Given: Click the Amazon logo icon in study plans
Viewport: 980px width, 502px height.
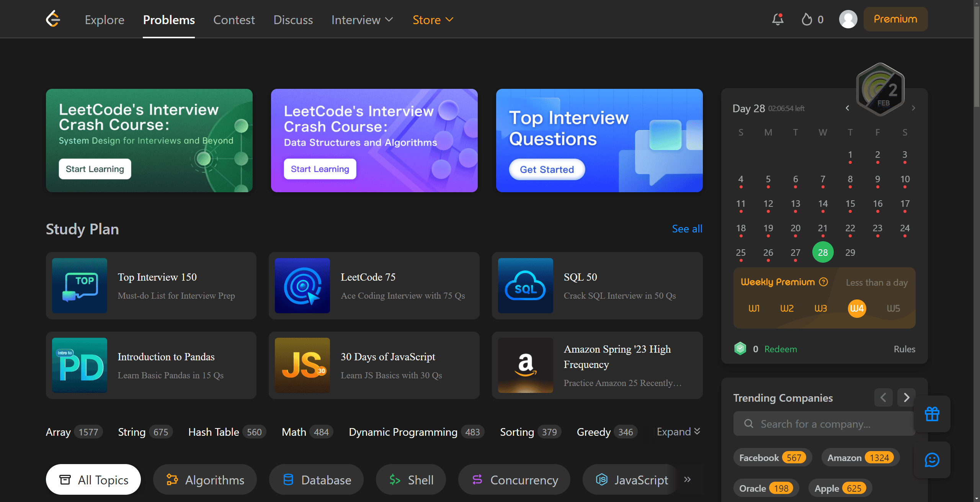Looking at the screenshot, I should [526, 365].
